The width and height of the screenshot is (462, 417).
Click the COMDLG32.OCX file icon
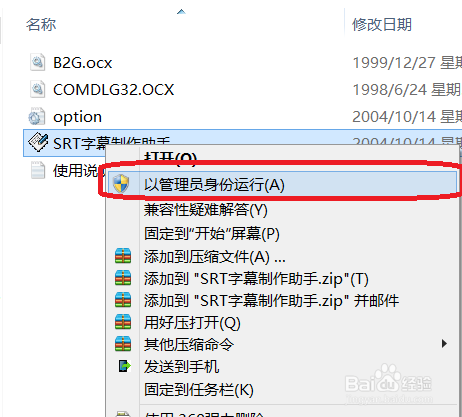click(37, 89)
